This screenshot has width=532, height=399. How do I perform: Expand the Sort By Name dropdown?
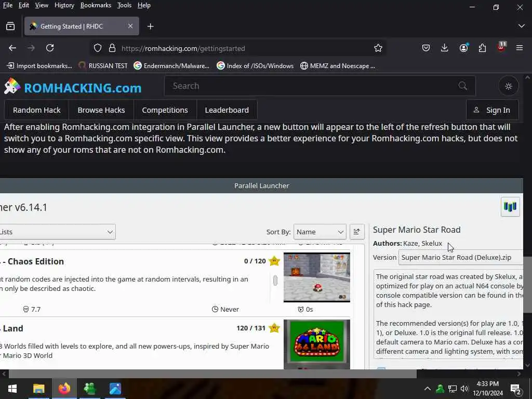click(320, 232)
